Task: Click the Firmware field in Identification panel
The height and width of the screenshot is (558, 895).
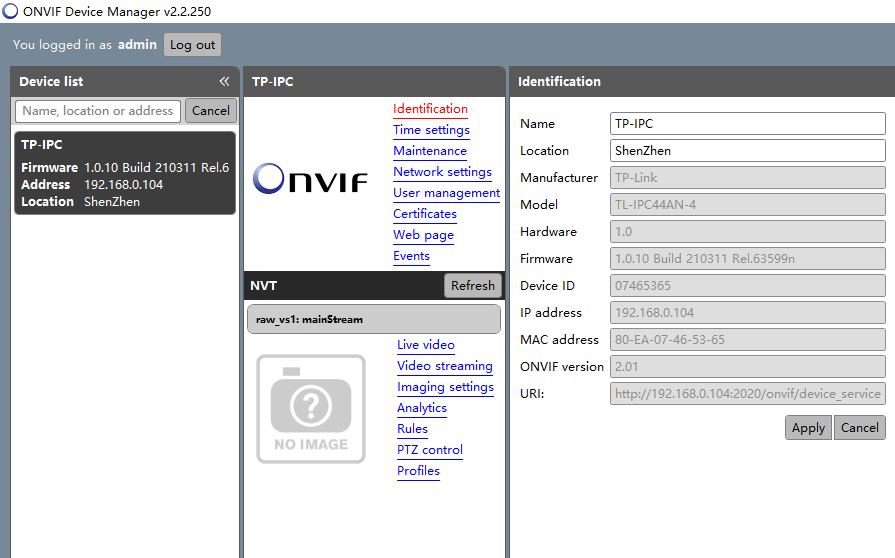Action: (x=748, y=258)
